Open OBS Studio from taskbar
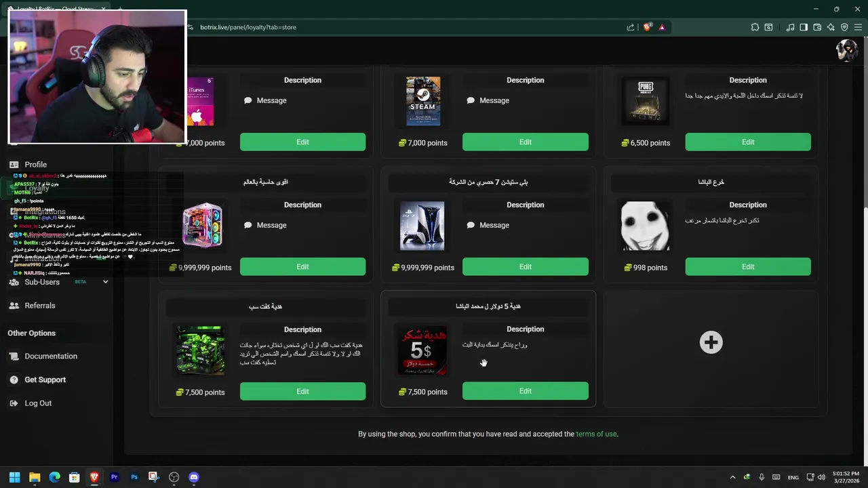 (174, 477)
